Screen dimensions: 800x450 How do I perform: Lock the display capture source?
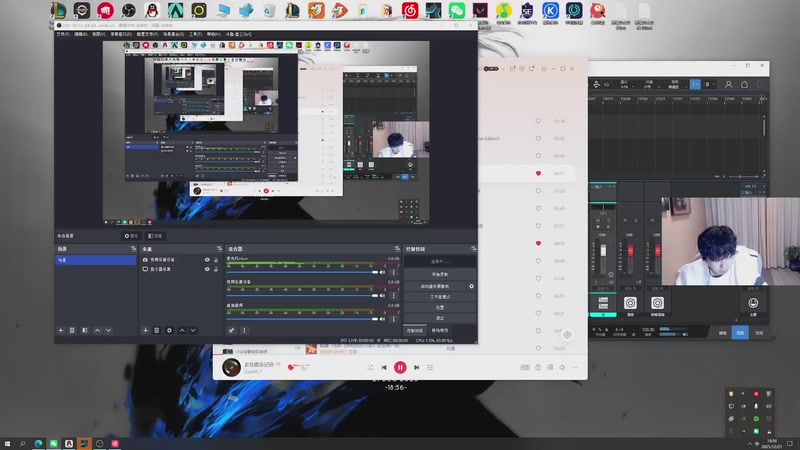[216, 269]
